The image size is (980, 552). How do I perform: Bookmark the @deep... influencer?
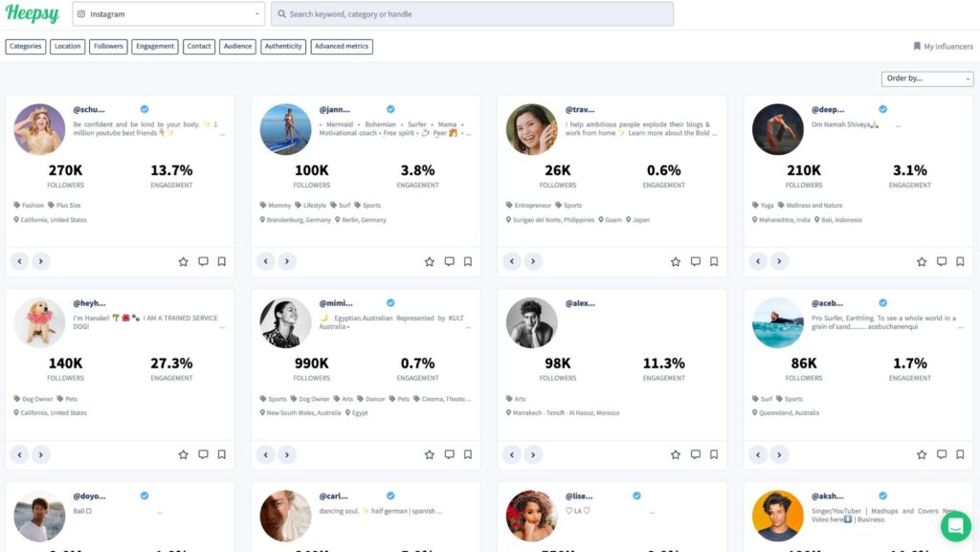961,261
